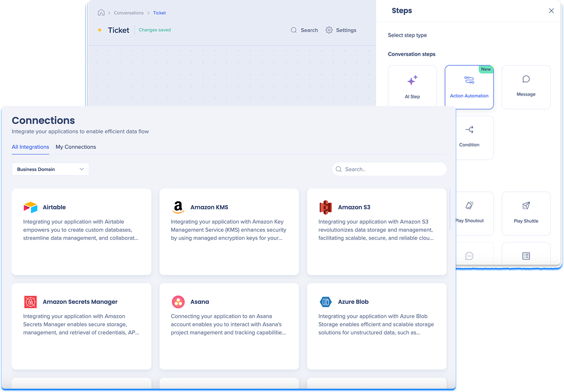Open the home icon in breadcrumb
564x392 pixels.
tap(101, 13)
